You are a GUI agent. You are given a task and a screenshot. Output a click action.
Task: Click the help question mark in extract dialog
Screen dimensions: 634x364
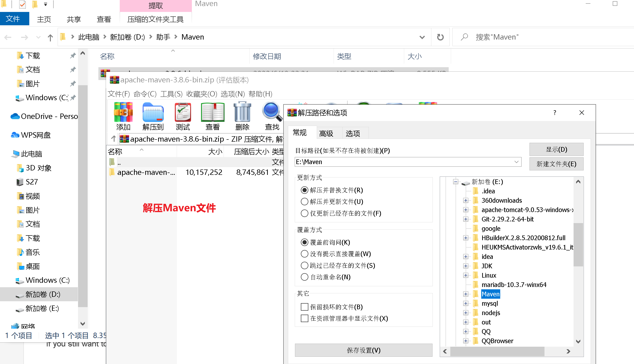(x=554, y=113)
